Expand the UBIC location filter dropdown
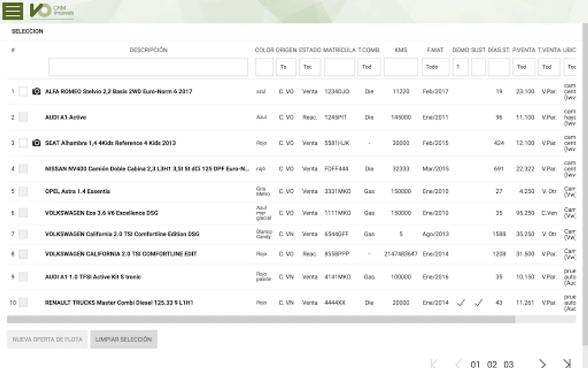The height and width of the screenshot is (368, 588). [570, 67]
